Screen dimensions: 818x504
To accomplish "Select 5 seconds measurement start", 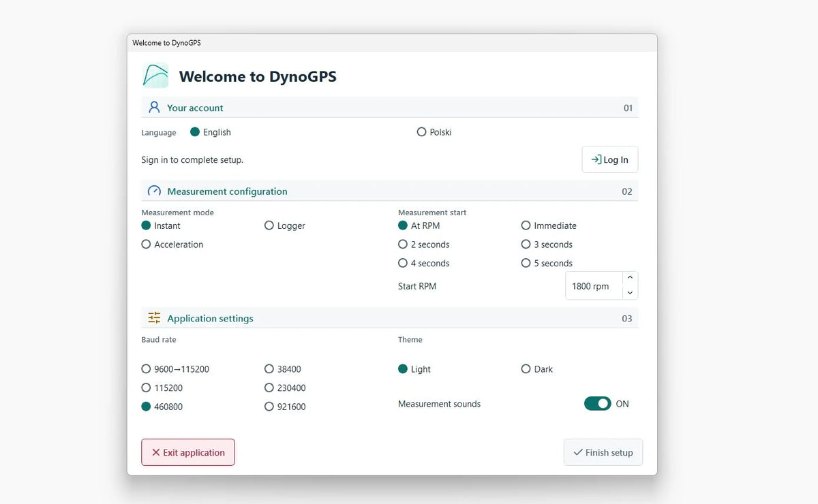I will 547,264.
